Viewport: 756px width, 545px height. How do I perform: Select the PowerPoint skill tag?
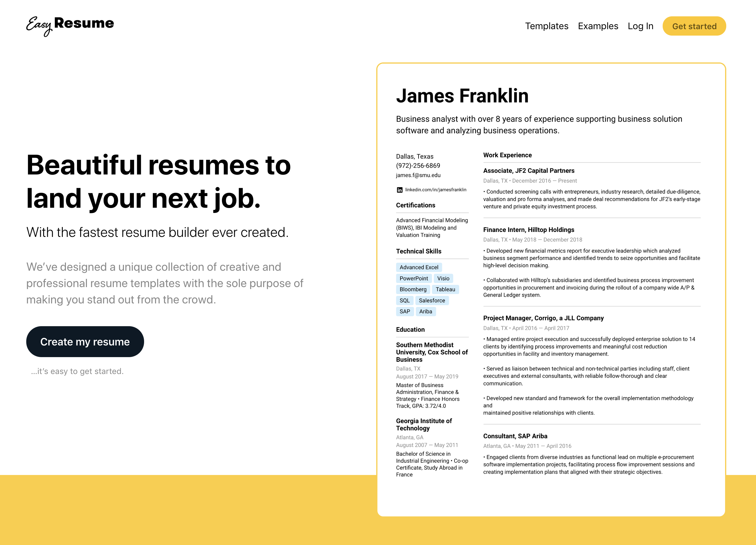coord(414,278)
